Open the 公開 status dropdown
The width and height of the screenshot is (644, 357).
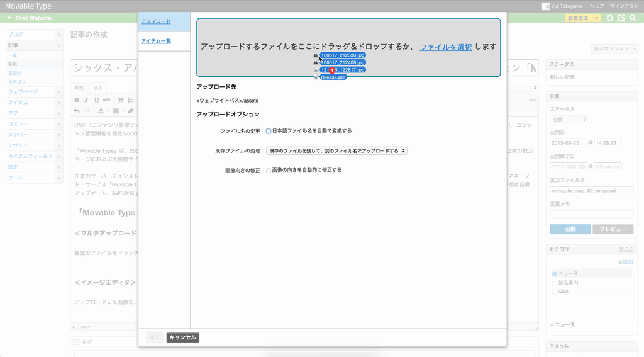click(569, 119)
